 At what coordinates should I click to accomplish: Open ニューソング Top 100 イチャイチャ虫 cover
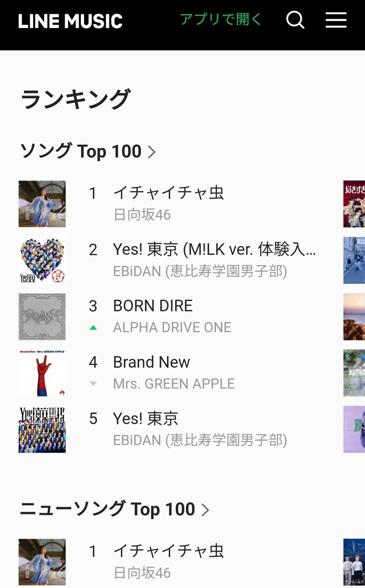[42, 562]
